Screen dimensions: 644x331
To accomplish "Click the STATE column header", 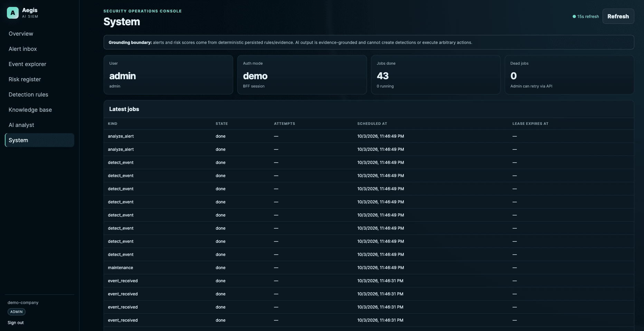I will [221, 123].
